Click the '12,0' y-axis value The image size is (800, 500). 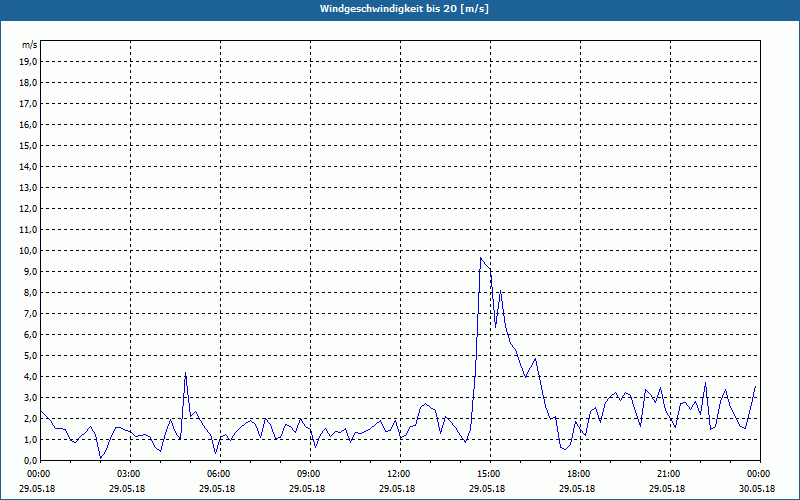28,209
